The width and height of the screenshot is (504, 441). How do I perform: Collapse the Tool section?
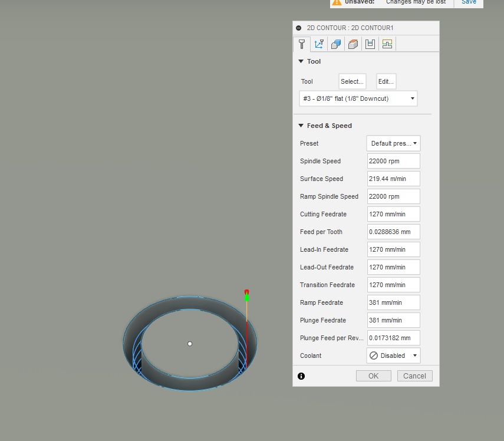pos(301,61)
